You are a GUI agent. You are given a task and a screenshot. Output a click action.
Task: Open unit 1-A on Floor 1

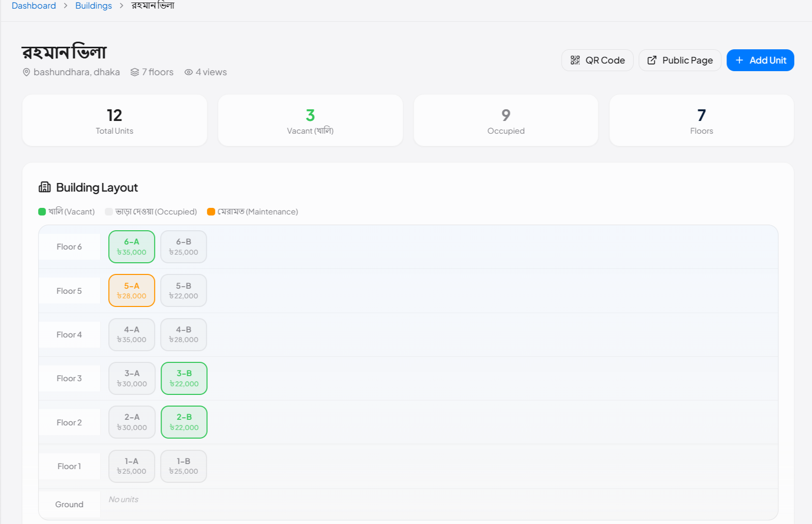[x=132, y=466]
